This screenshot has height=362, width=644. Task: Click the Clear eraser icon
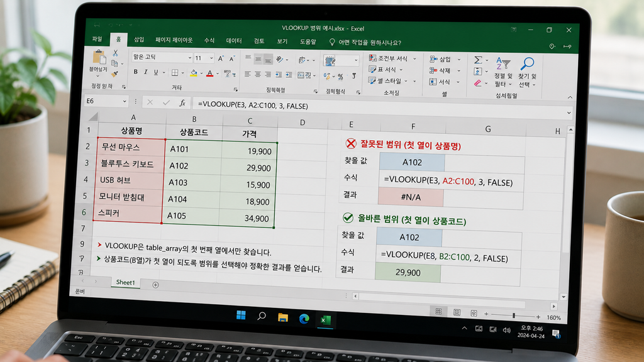pyautogui.click(x=477, y=83)
